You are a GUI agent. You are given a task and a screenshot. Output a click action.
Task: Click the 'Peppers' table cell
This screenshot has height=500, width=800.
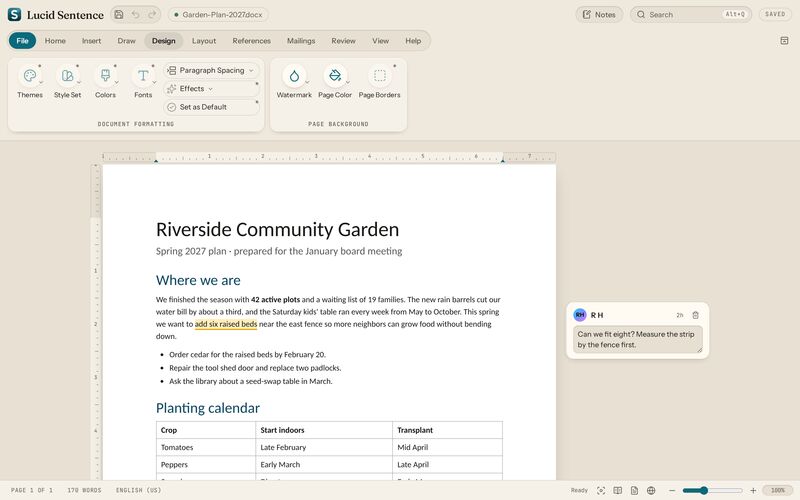click(x=206, y=465)
